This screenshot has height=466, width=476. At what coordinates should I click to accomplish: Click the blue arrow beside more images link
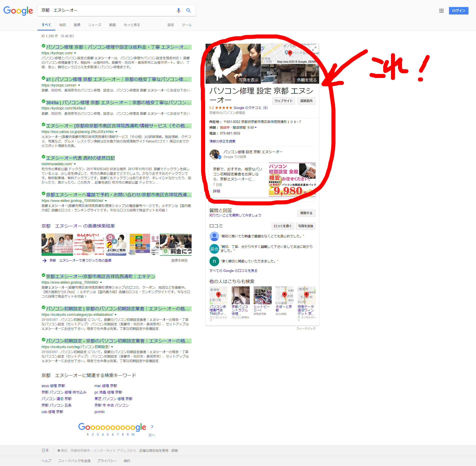tap(45, 261)
